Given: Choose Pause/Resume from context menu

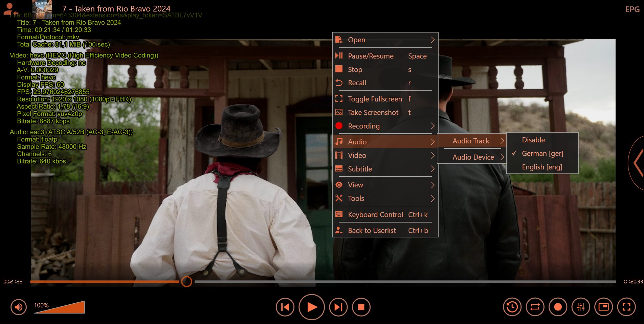Looking at the screenshot, I should pos(385,56).
